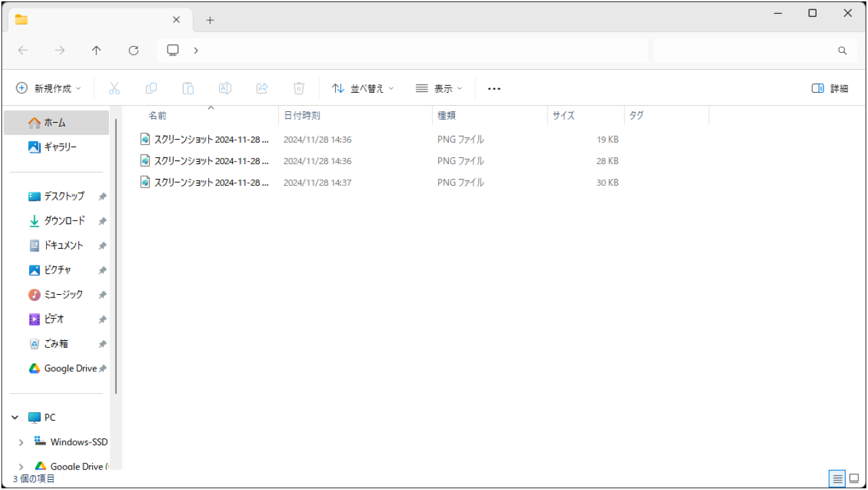
Task: Click pin icon next to ドキュメント
Action: click(102, 245)
